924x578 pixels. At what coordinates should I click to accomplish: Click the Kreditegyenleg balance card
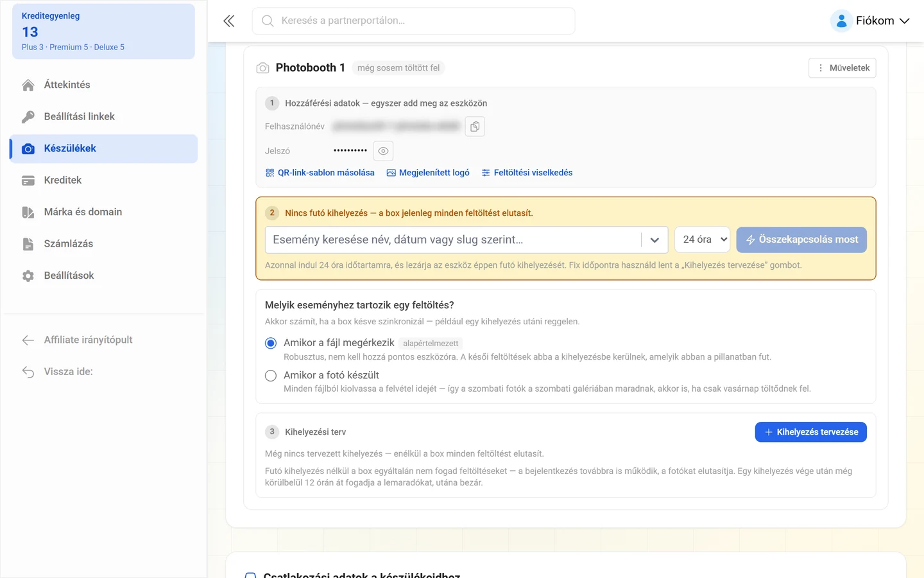[103, 31]
